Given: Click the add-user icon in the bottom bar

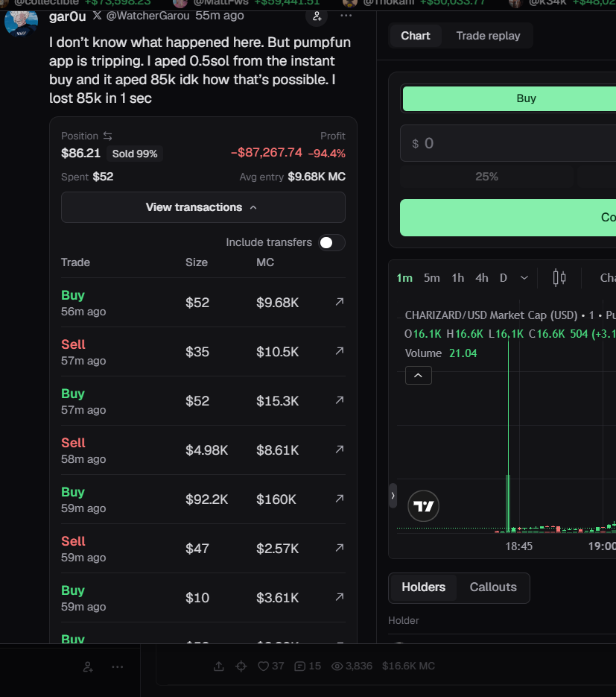Looking at the screenshot, I should pos(88,666).
